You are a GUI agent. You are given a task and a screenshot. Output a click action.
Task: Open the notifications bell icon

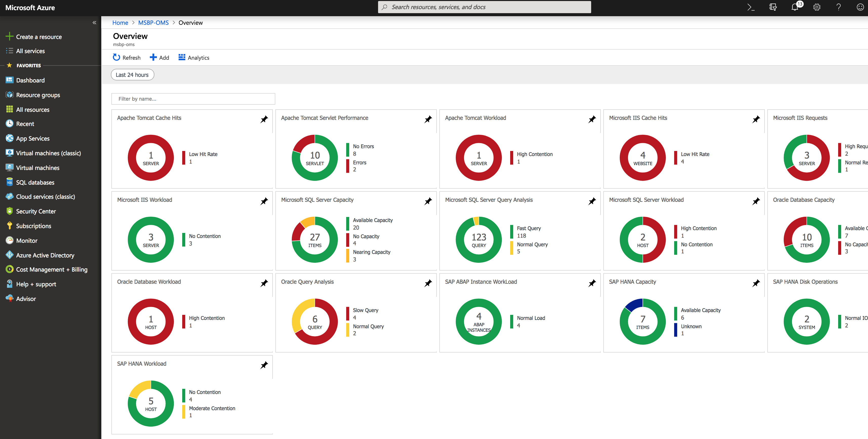point(795,7)
